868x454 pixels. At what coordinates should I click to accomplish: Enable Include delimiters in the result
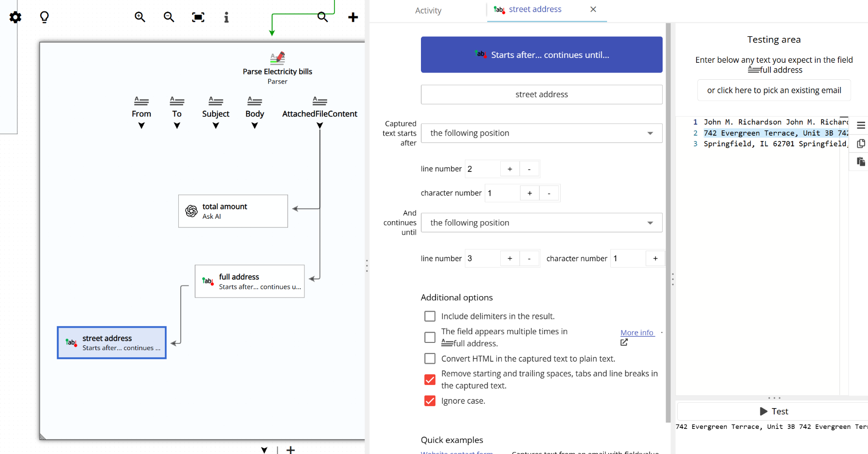[x=430, y=316]
